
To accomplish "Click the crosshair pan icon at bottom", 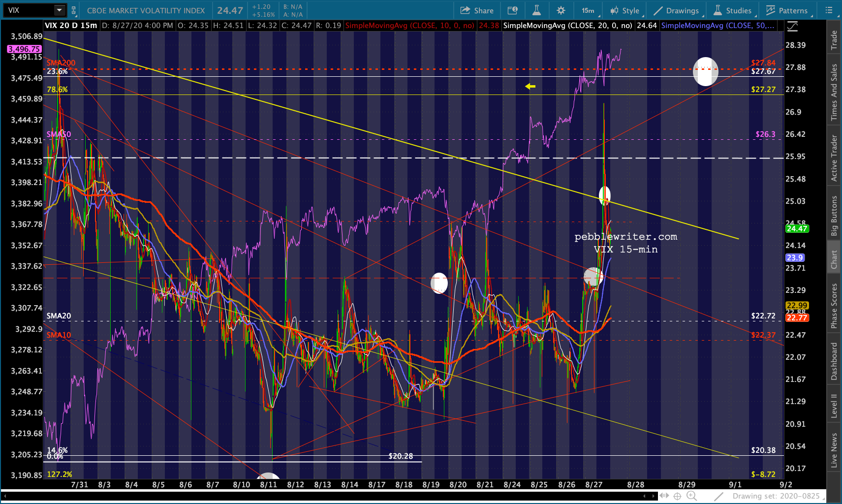I will [677, 496].
